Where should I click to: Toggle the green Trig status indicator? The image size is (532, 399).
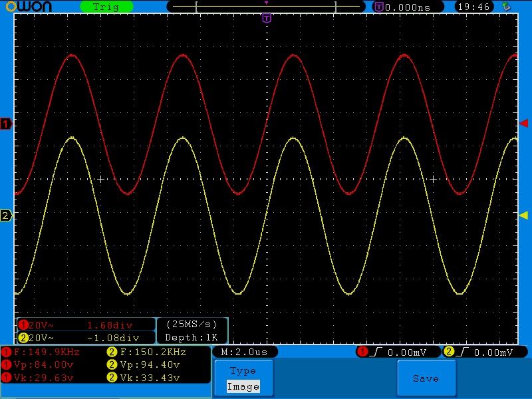(x=106, y=7)
